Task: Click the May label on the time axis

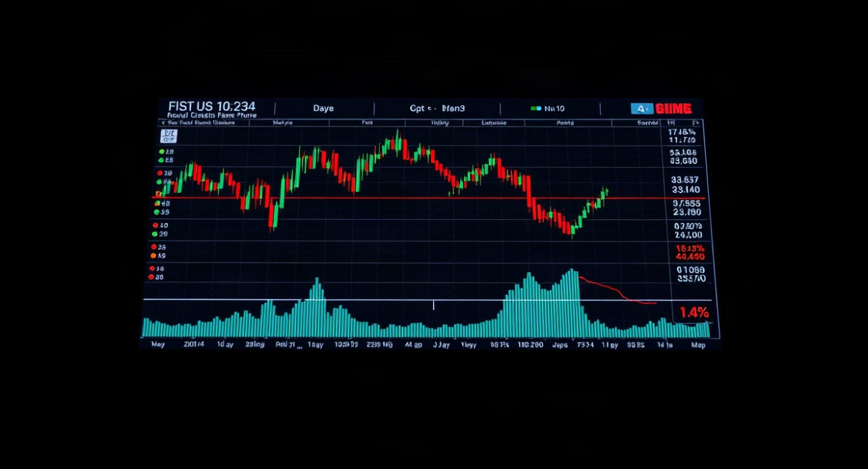Action: coord(158,344)
